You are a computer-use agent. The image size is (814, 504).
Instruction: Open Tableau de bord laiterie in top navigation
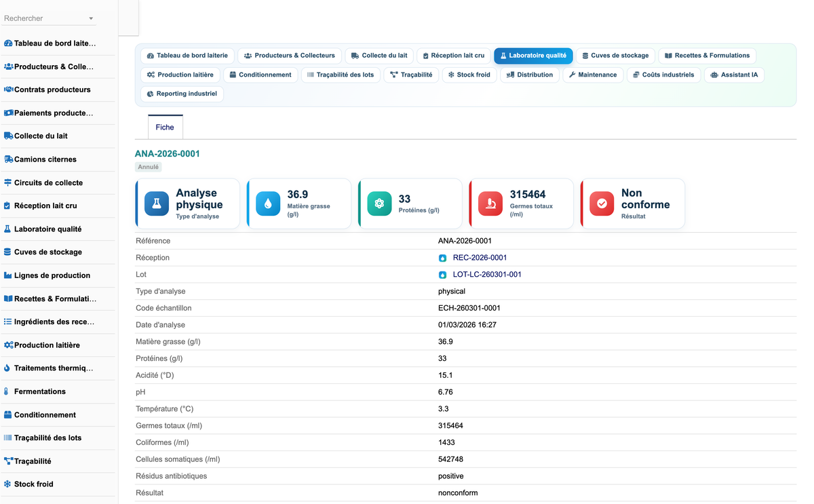188,56
